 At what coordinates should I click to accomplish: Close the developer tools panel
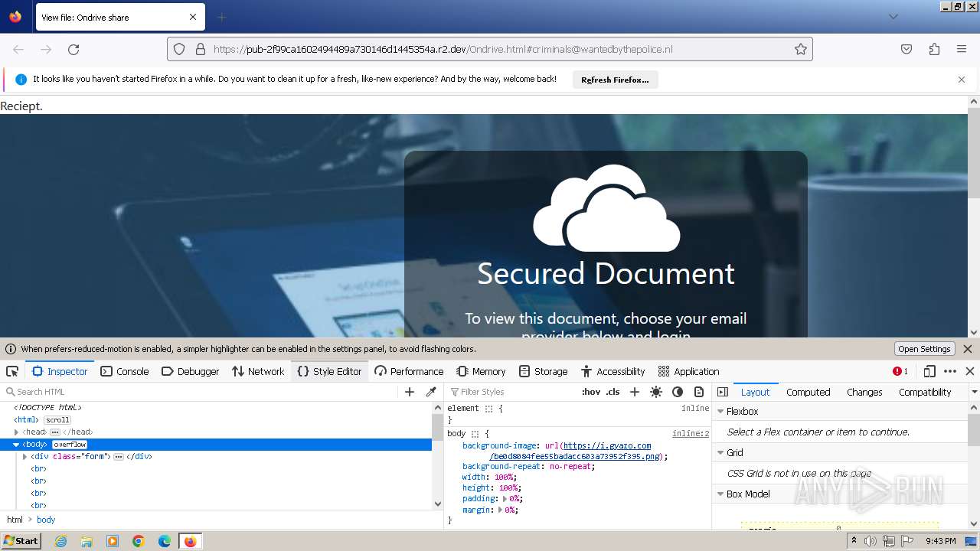point(970,371)
